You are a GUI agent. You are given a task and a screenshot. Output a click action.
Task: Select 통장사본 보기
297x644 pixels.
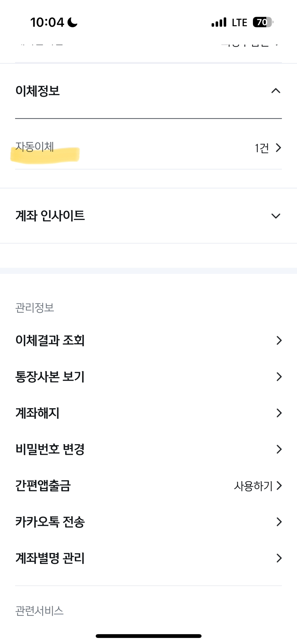coord(50,377)
